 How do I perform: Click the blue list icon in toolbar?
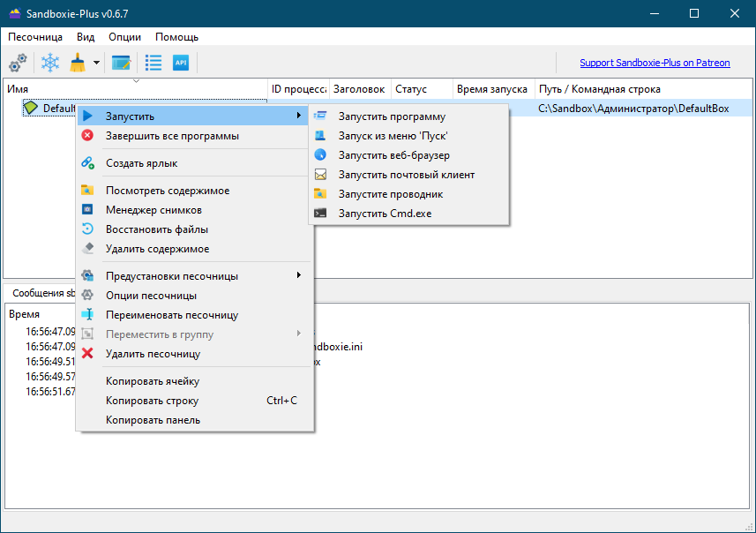tap(153, 63)
